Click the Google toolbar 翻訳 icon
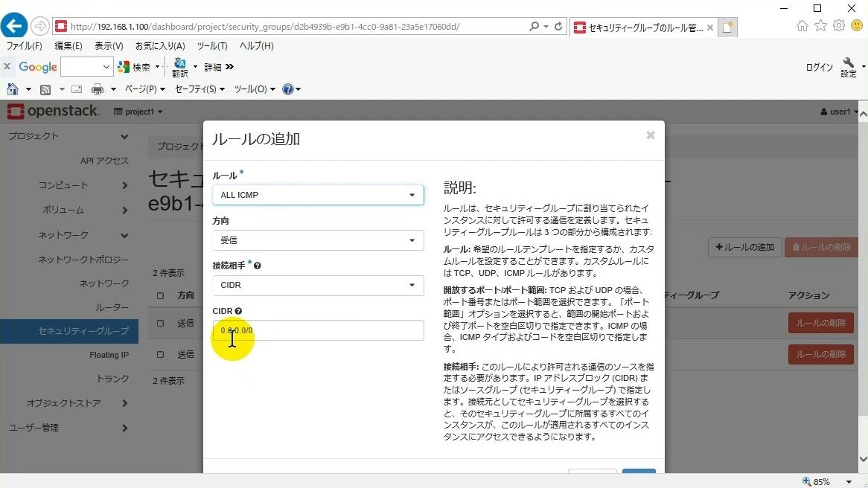The height and width of the screenshot is (488, 868). 180,68
